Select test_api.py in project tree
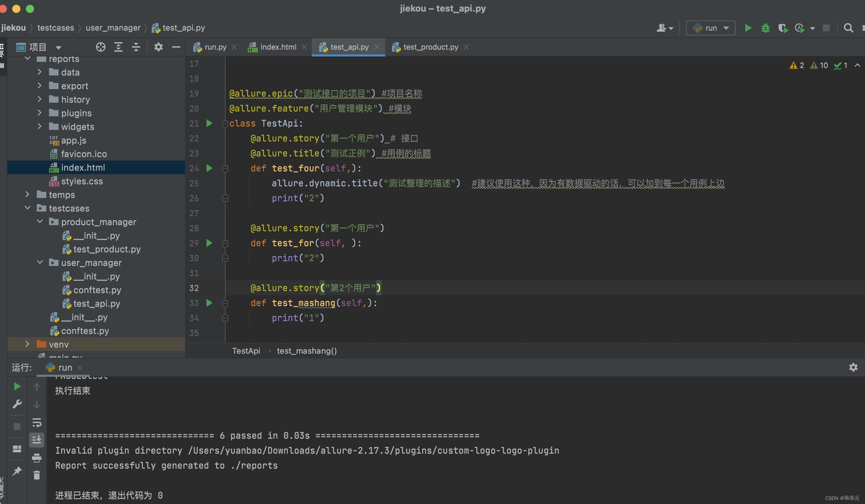This screenshot has width=865, height=504. tap(91, 304)
